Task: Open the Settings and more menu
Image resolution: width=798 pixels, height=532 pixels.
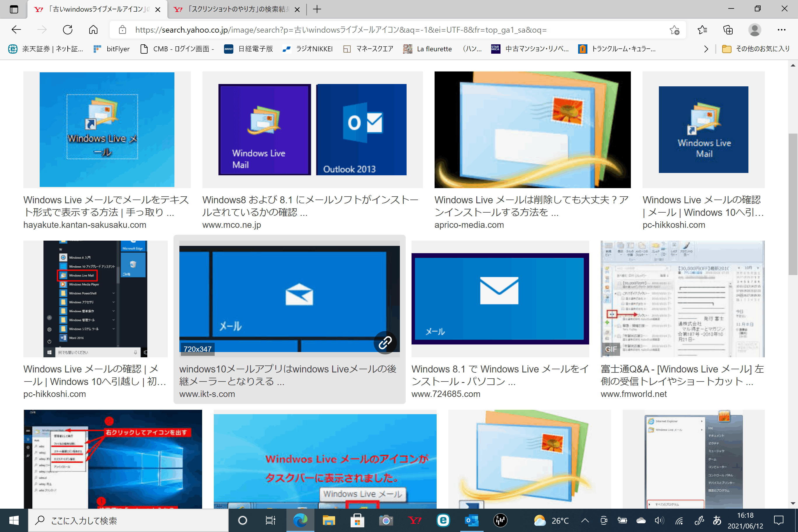Action: [x=781, y=30]
